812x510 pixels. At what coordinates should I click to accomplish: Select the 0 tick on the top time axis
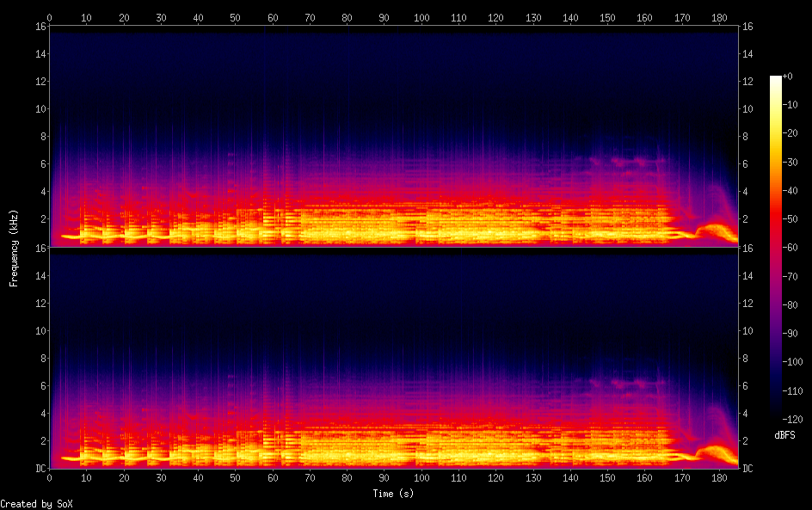[x=50, y=17]
